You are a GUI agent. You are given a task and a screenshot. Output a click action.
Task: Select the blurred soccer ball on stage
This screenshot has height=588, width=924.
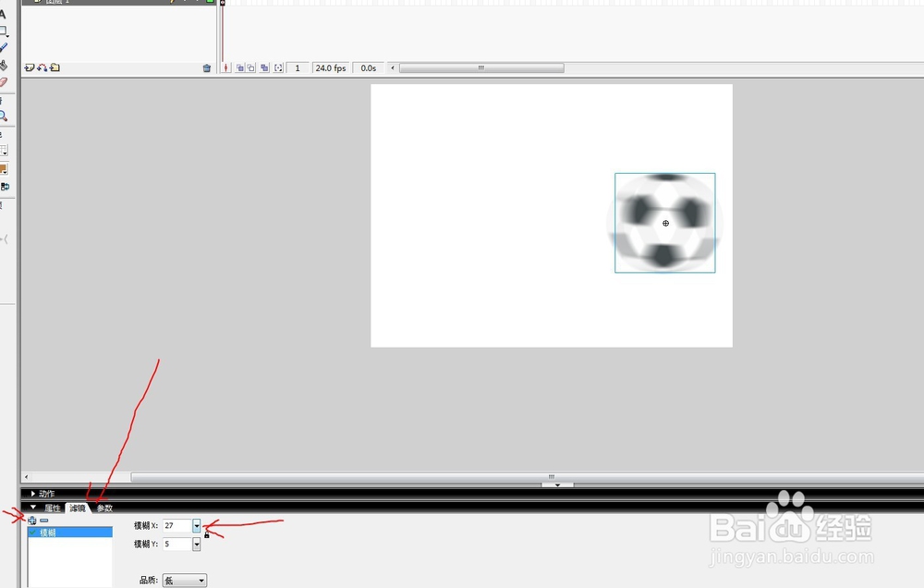coord(664,223)
